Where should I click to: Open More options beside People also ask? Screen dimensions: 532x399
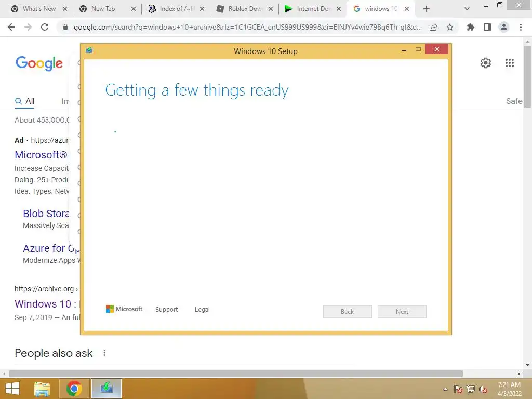(x=104, y=353)
